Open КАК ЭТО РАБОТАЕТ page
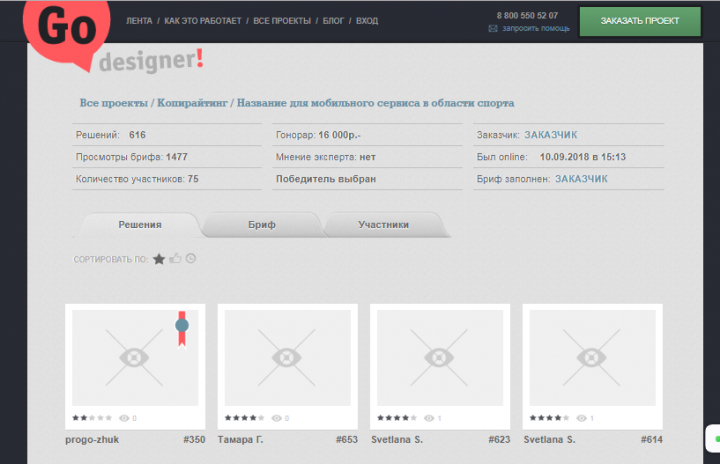This screenshot has width=720, height=464. [202, 21]
